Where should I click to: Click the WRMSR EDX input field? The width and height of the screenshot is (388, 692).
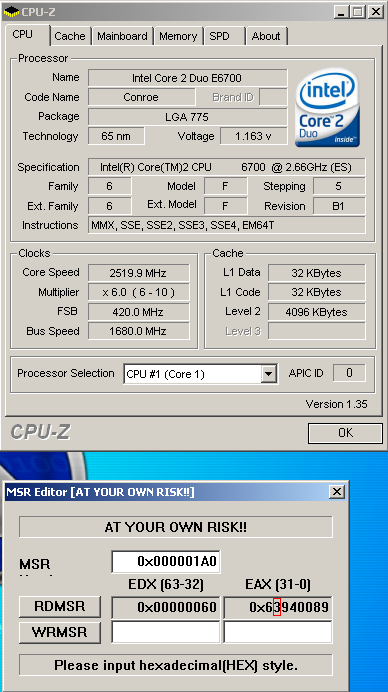pos(166,632)
